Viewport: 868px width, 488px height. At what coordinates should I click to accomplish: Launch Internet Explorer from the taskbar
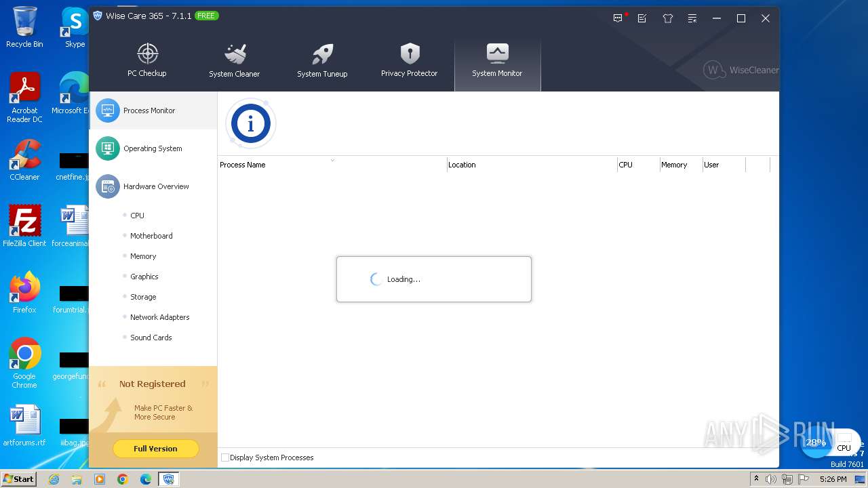click(x=54, y=479)
